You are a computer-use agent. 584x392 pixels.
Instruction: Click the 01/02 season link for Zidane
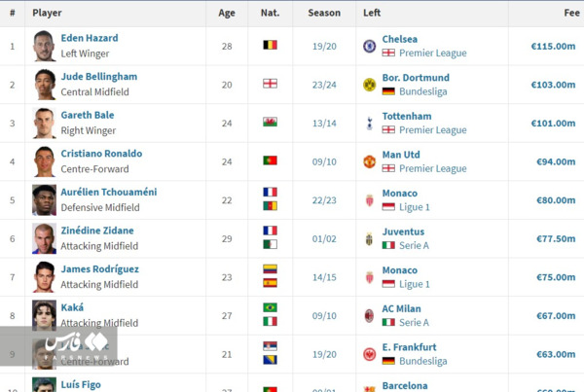click(324, 238)
